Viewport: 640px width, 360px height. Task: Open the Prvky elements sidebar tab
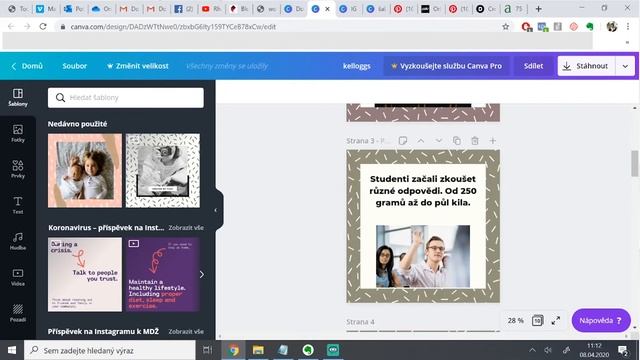pos(18,170)
